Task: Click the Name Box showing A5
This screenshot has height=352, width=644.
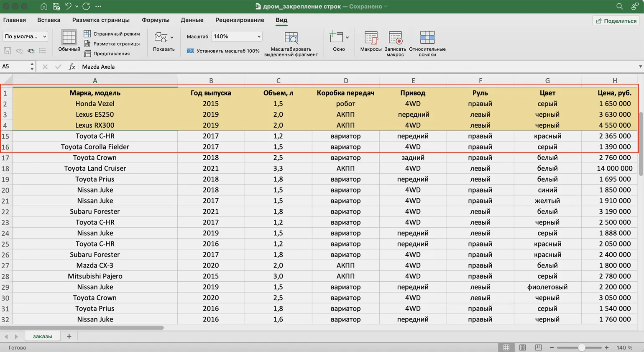Action: [x=15, y=67]
